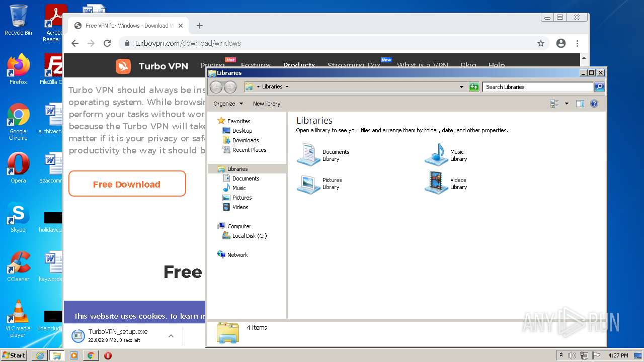
Task: Select the Google Chrome desktop shortcut
Action: [18, 122]
